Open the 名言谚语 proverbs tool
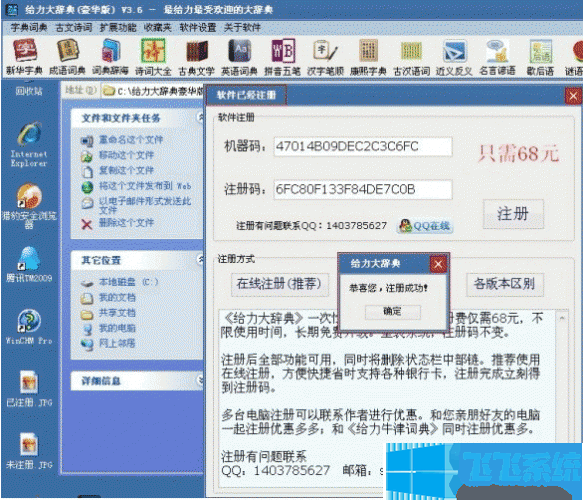The image size is (583, 500). pyautogui.click(x=497, y=57)
